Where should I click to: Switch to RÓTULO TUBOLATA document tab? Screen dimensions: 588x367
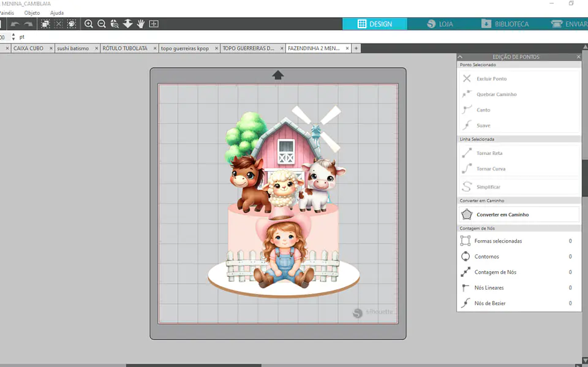[x=125, y=48]
